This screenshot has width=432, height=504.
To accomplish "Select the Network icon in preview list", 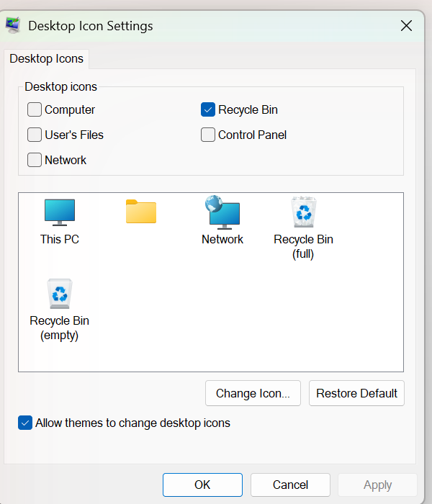I will [222, 212].
